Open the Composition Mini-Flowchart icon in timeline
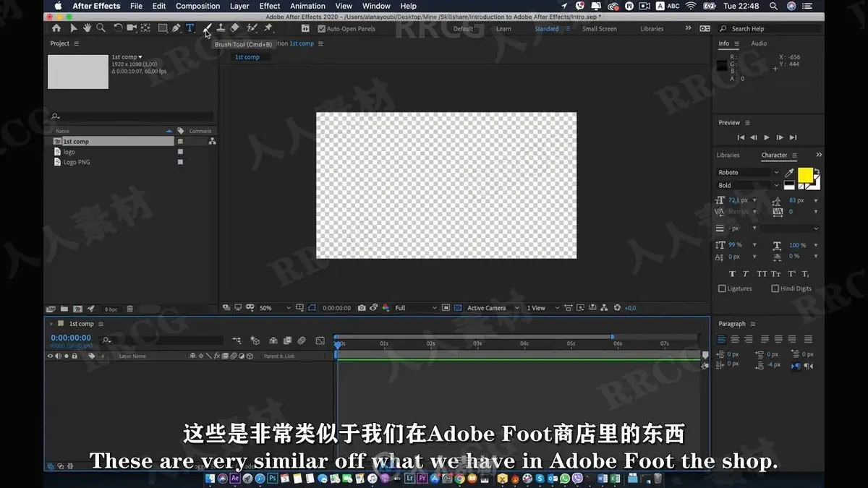The image size is (868, 488). tap(237, 340)
